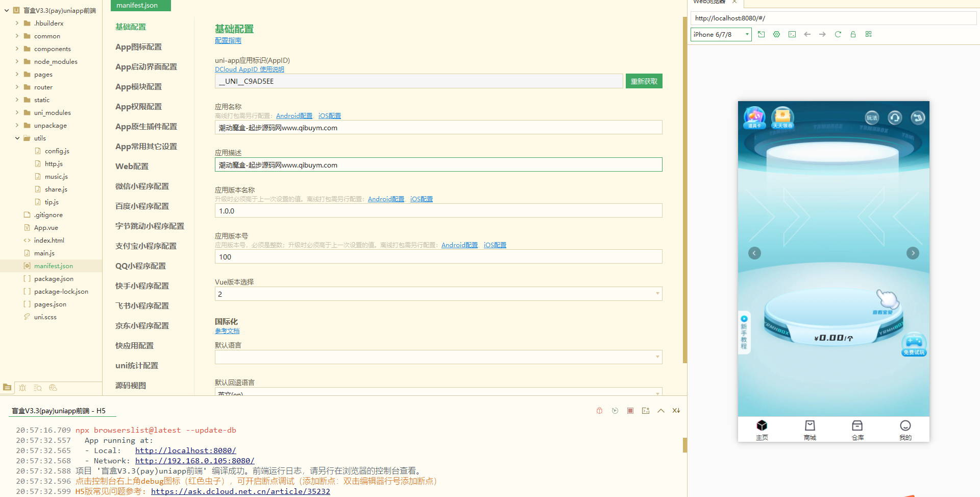
Task: Collapse console panel with up chevron
Action: (x=661, y=411)
